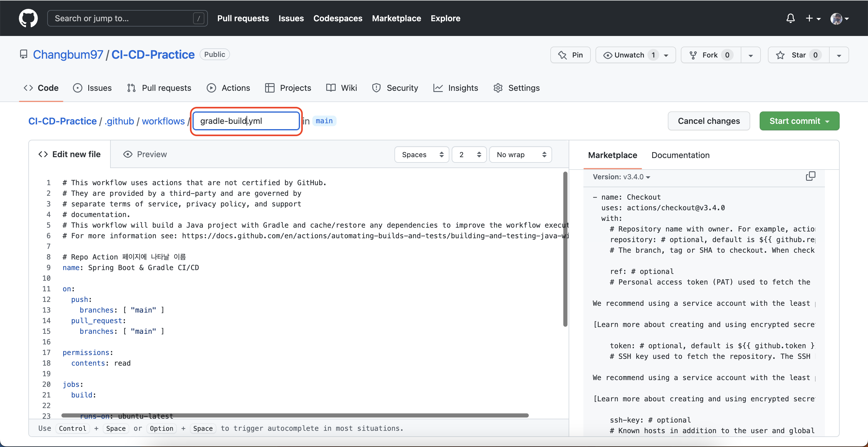The image size is (868, 447).
Task: Switch to the Edit new file view
Action: (x=69, y=154)
